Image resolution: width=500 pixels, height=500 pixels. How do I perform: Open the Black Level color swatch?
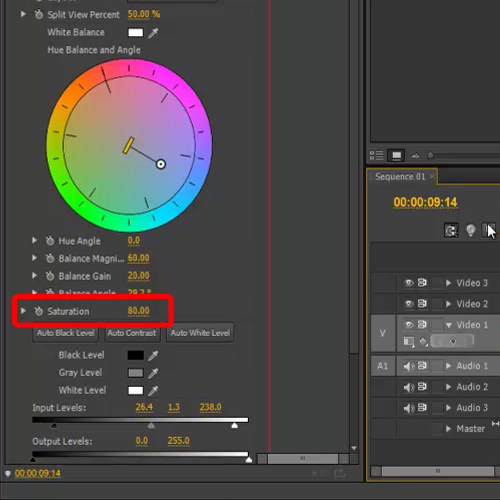coord(136,355)
